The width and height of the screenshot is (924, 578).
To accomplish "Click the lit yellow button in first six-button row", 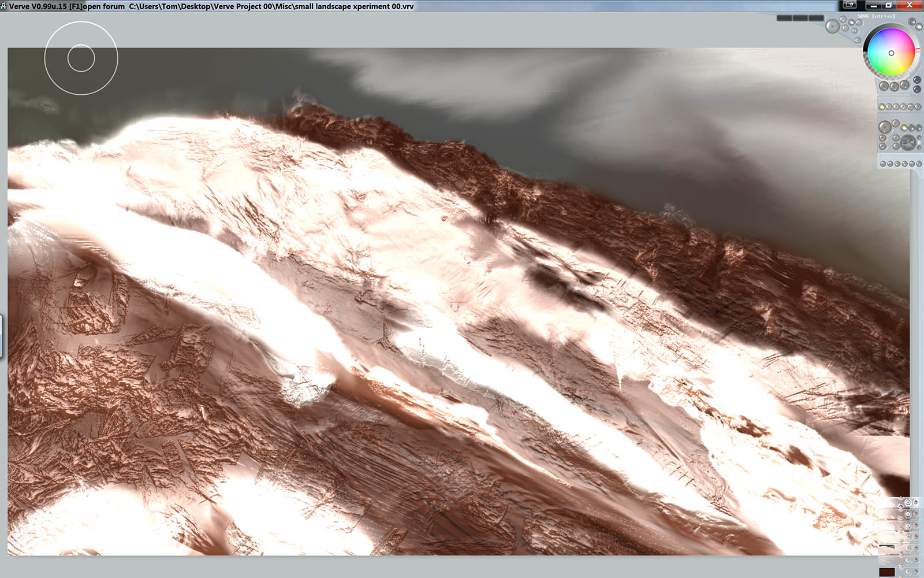I will pyautogui.click(x=882, y=107).
